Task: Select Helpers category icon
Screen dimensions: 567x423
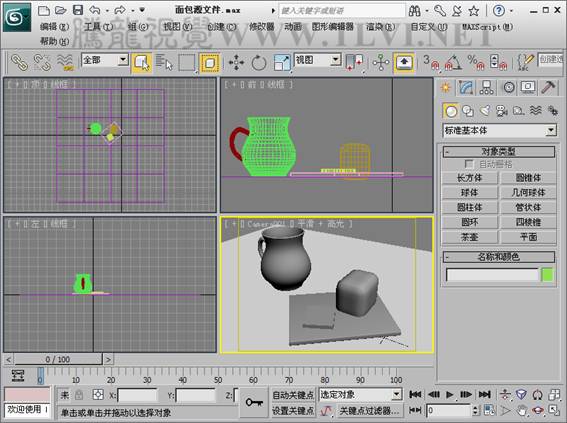Action: (519, 111)
